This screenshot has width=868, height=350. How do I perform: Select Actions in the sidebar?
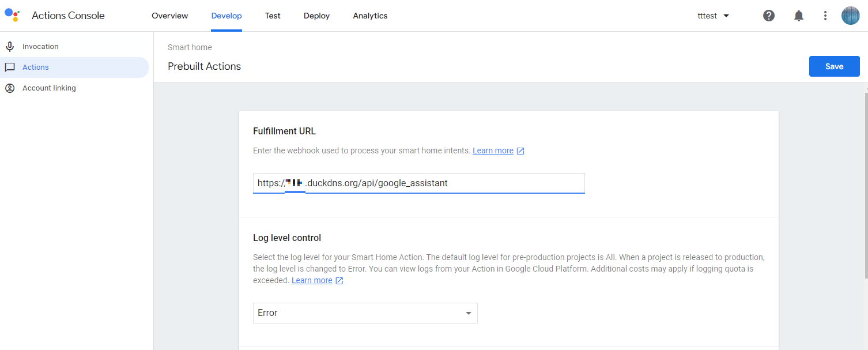pyautogui.click(x=74, y=67)
